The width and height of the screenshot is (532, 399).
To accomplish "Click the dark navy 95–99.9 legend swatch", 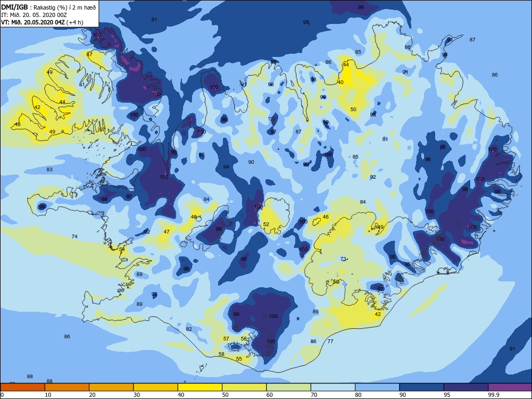I will click(x=466, y=387).
